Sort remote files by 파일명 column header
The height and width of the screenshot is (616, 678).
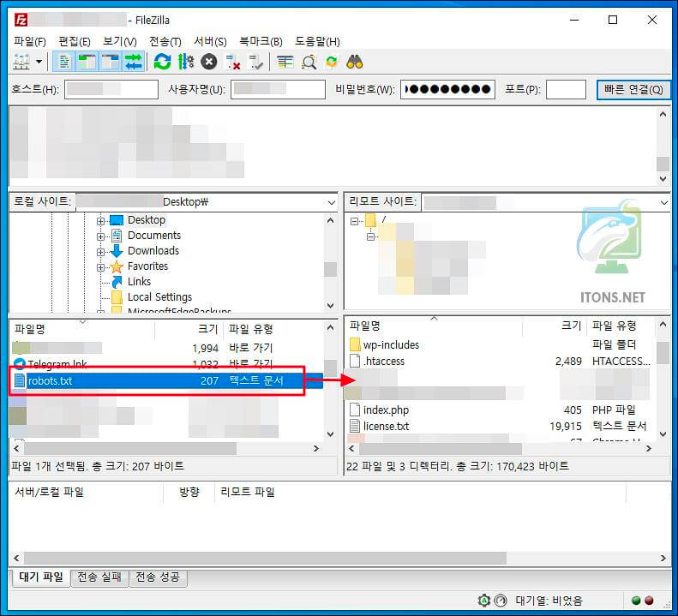tap(366, 326)
